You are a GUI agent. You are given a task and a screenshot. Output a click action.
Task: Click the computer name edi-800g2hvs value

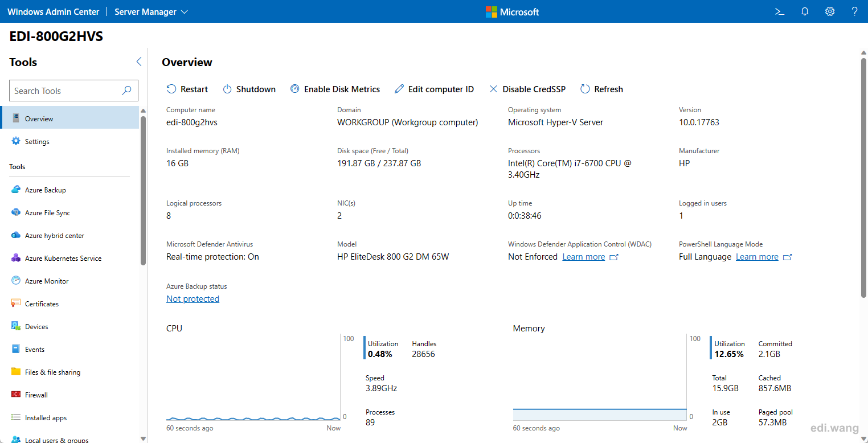pyautogui.click(x=192, y=122)
